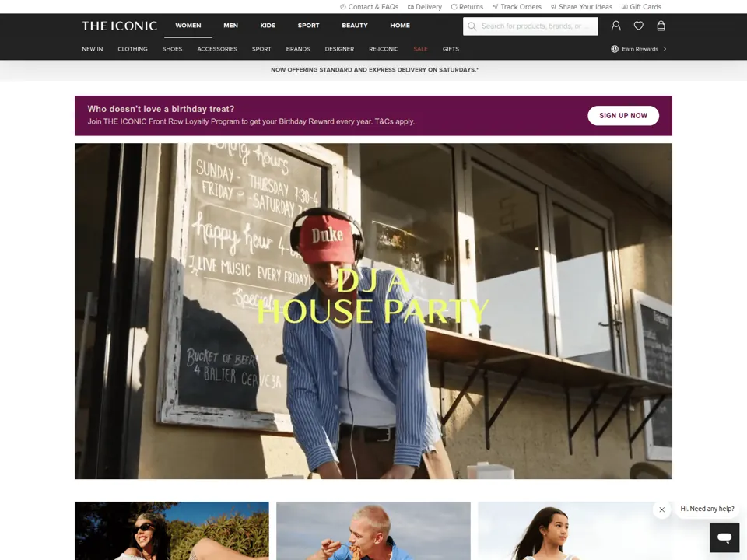Viewport: 747px width, 560px height.
Task: Click SIGN UP NOW button
Action: [x=623, y=116]
